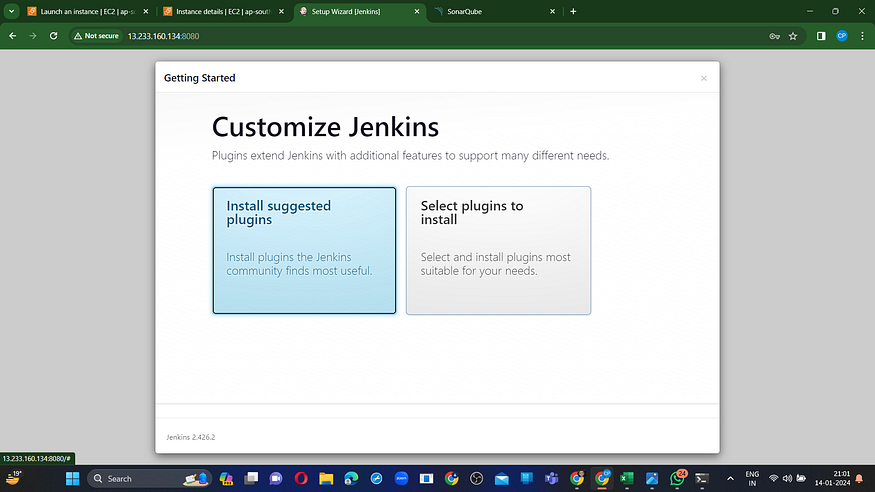875x492 pixels.
Task: Close the Instance details tab
Action: click(x=281, y=11)
